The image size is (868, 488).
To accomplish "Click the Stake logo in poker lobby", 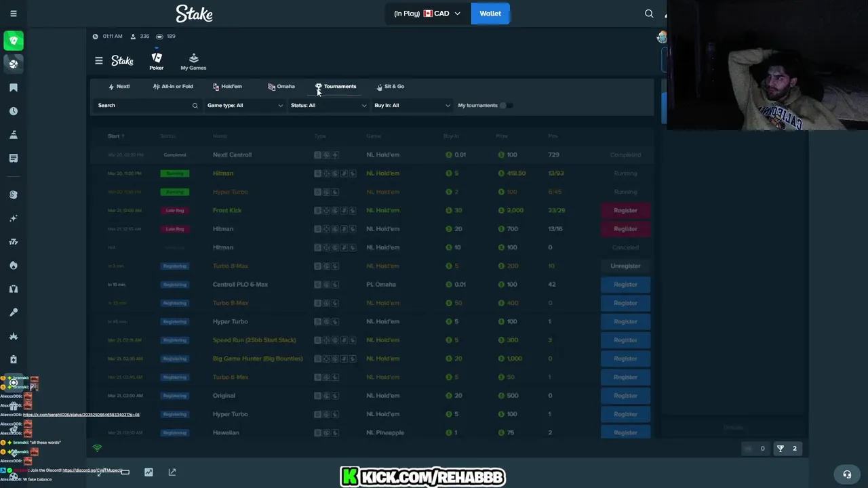I will (123, 61).
